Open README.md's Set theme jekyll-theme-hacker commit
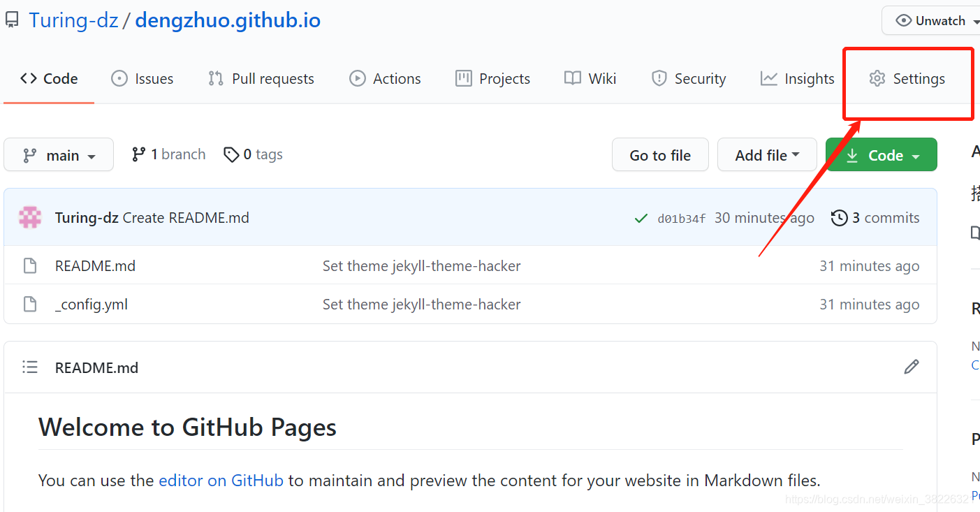The height and width of the screenshot is (512, 980). [x=422, y=266]
